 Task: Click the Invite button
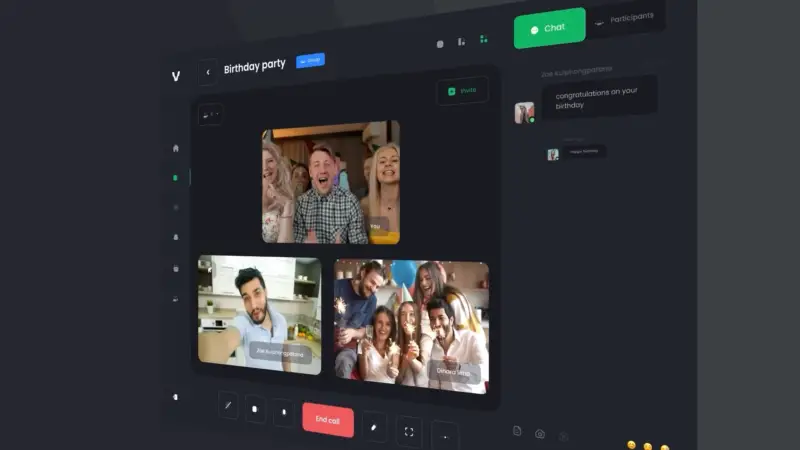coord(462,91)
